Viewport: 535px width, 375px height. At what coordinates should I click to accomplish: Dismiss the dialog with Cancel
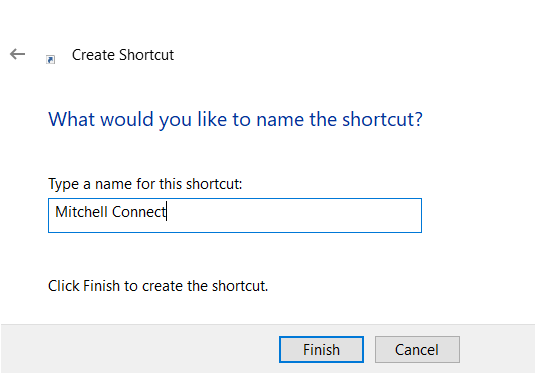click(417, 349)
